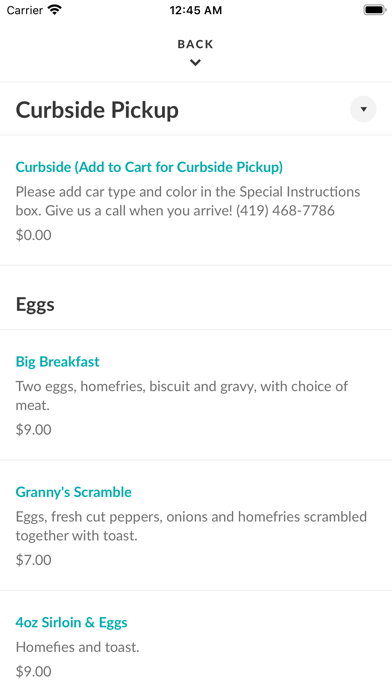Open the Curbside Pickup category dropdown arrow
This screenshot has height=696, width=392.
tap(363, 109)
